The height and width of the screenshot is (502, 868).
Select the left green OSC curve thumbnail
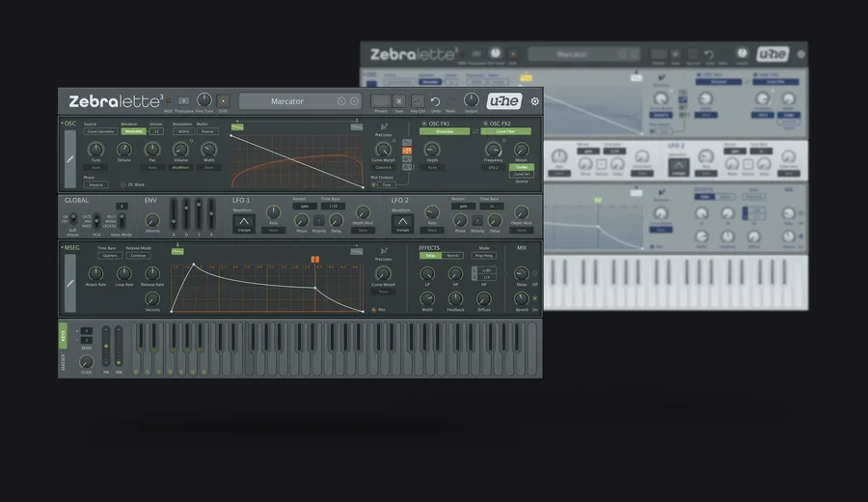237,126
